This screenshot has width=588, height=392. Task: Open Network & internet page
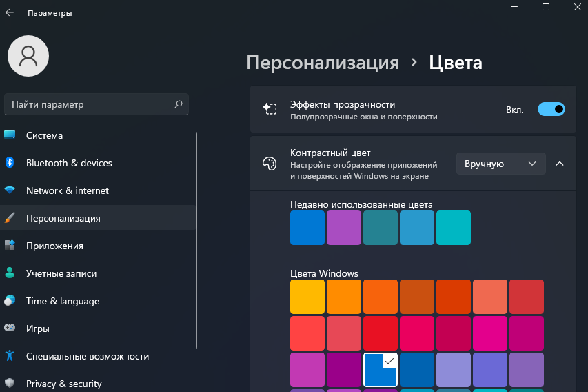click(x=98, y=190)
